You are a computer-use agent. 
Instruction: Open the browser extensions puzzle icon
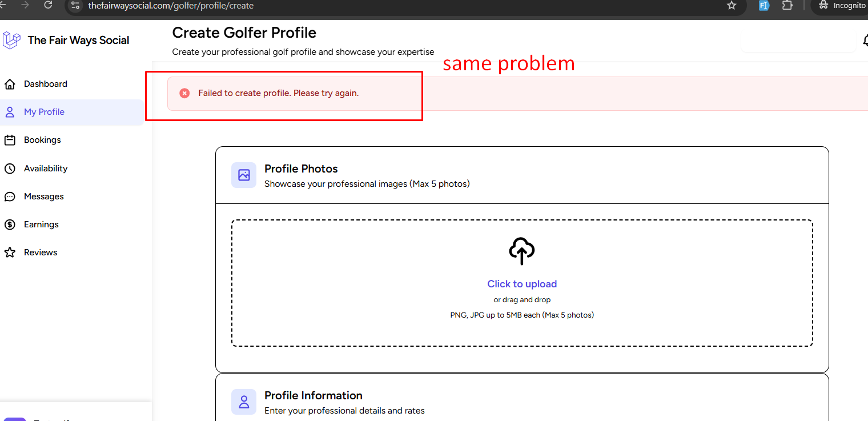(787, 5)
